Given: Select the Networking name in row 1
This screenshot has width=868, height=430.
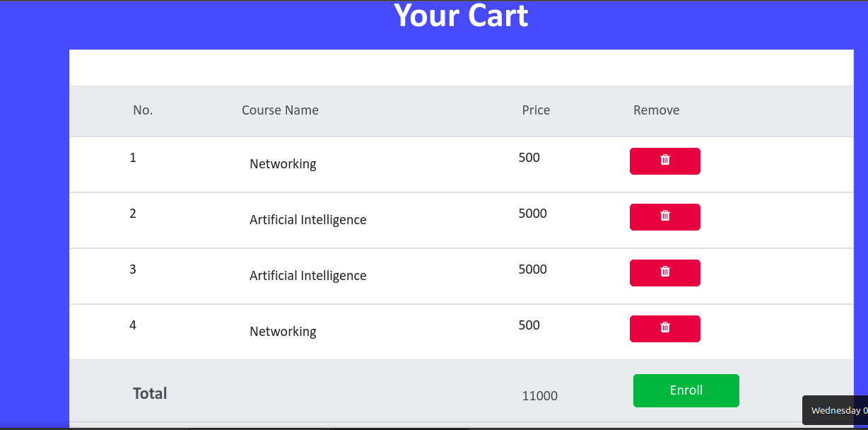Looking at the screenshot, I should (283, 164).
